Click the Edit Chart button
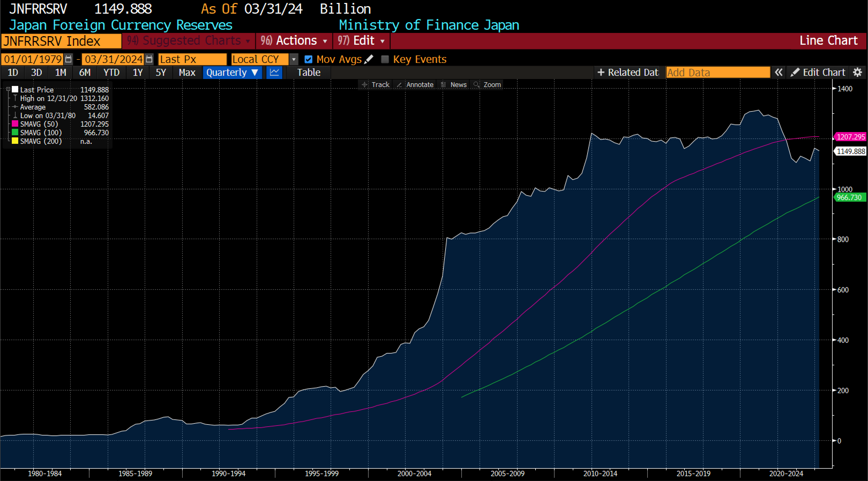Viewport: 868px width, 481px height. click(818, 72)
